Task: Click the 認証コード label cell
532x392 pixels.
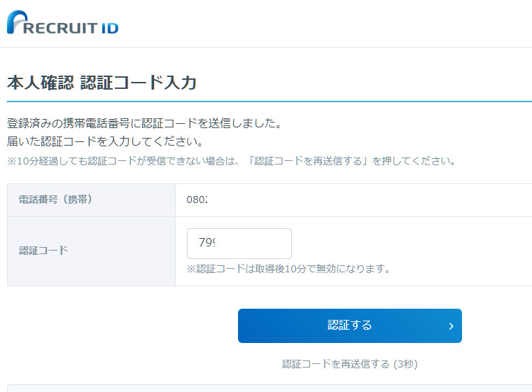Action: click(x=43, y=250)
